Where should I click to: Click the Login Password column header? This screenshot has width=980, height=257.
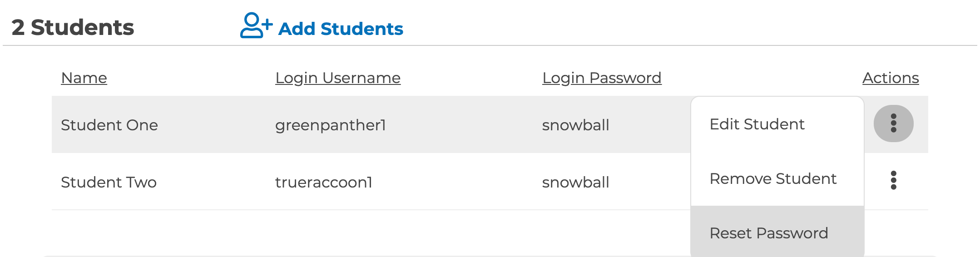tap(601, 78)
